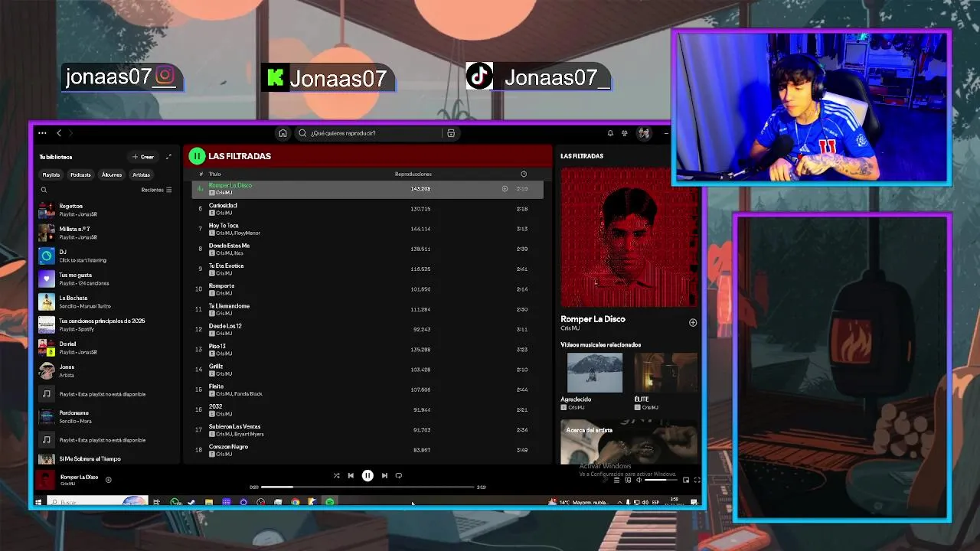Click the Crear button in Tu biblioteca
Image resolution: width=980 pixels, height=551 pixels.
coord(143,157)
